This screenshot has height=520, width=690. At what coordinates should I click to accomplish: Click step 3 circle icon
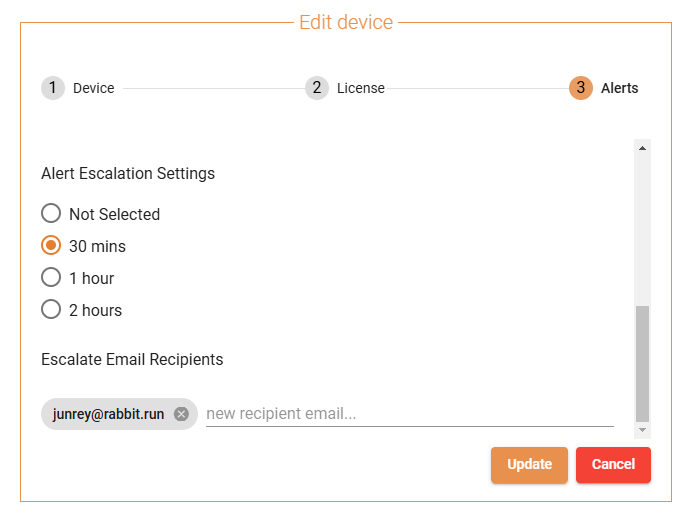point(581,88)
